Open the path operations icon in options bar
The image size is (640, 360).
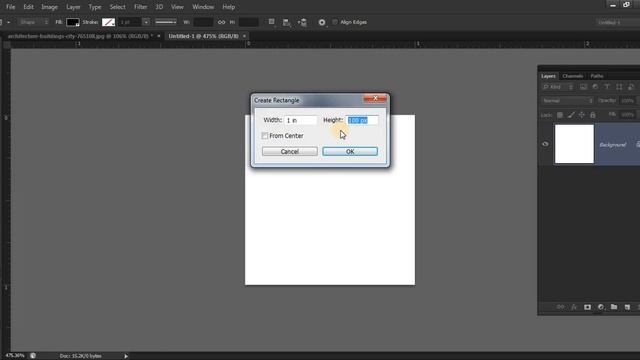point(271,22)
